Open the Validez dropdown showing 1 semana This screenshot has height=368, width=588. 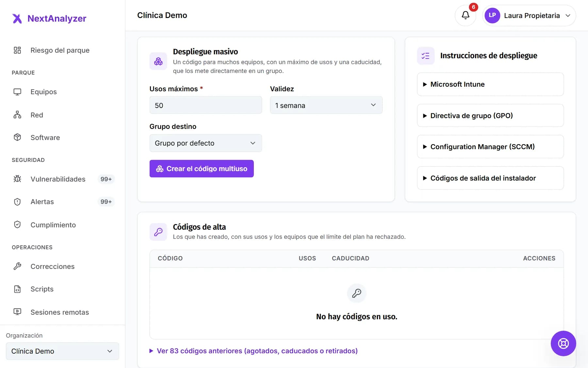(326, 105)
